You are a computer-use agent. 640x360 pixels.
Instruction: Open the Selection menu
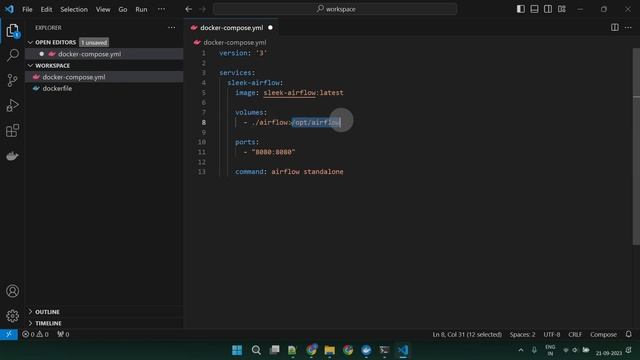(x=74, y=9)
